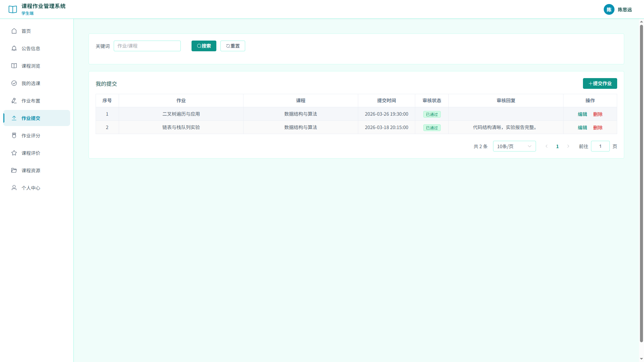Select 作业布置 in sidebar
The image size is (644, 362).
pos(37,101)
